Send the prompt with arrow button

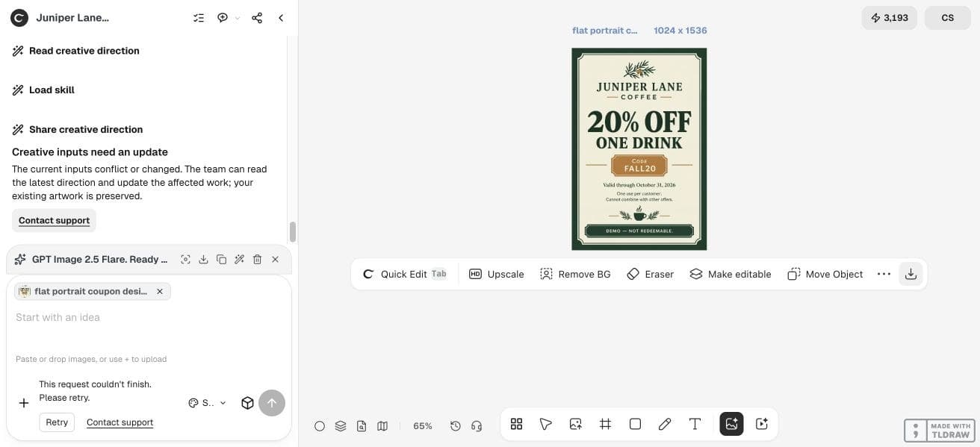point(272,403)
